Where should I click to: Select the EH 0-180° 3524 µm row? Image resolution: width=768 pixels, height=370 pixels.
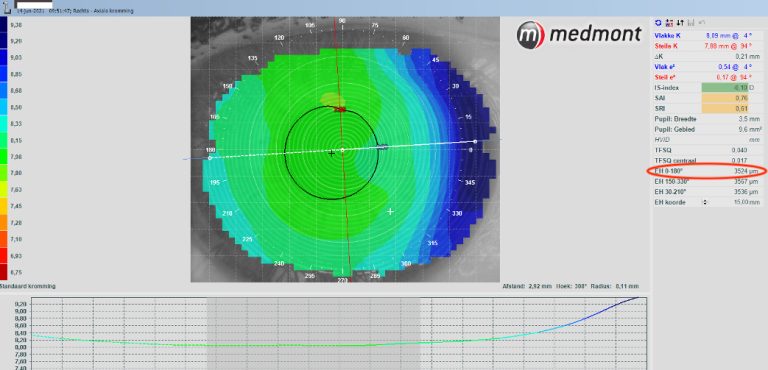[708, 171]
